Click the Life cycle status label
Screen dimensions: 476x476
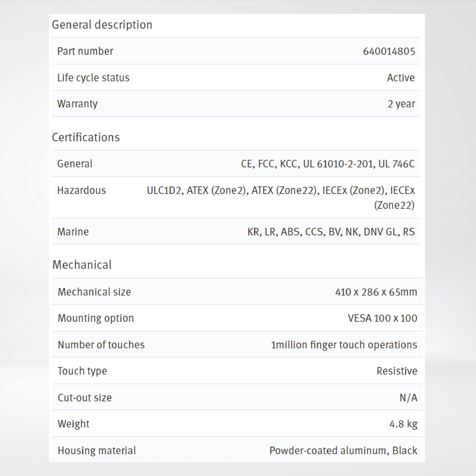point(93,78)
